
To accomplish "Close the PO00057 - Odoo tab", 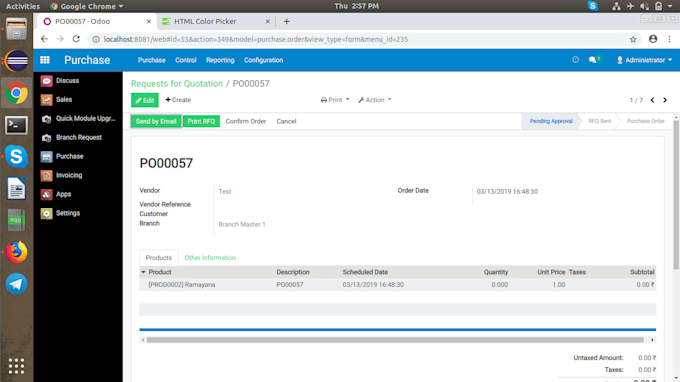I will [149, 21].
